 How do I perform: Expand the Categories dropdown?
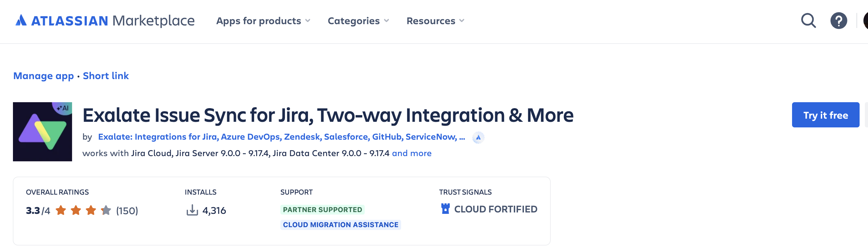[x=358, y=21]
